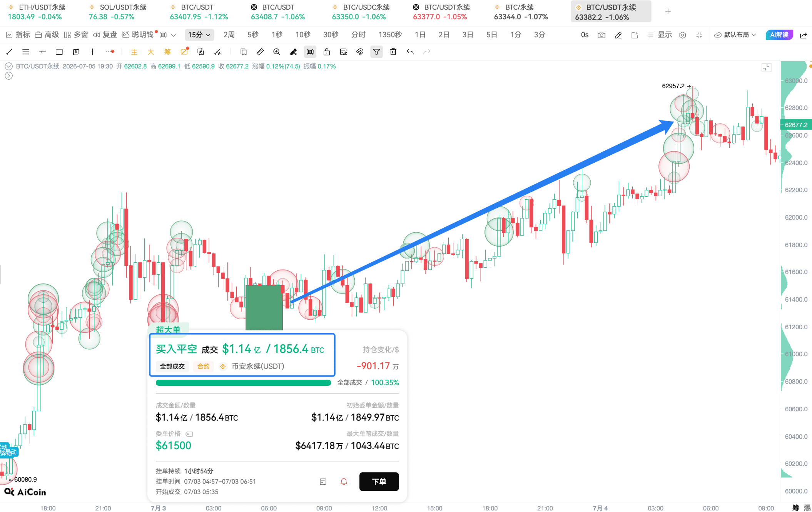This screenshot has width=812, height=512.
Task: Add a new symbol tab with plus
Action: (x=668, y=12)
